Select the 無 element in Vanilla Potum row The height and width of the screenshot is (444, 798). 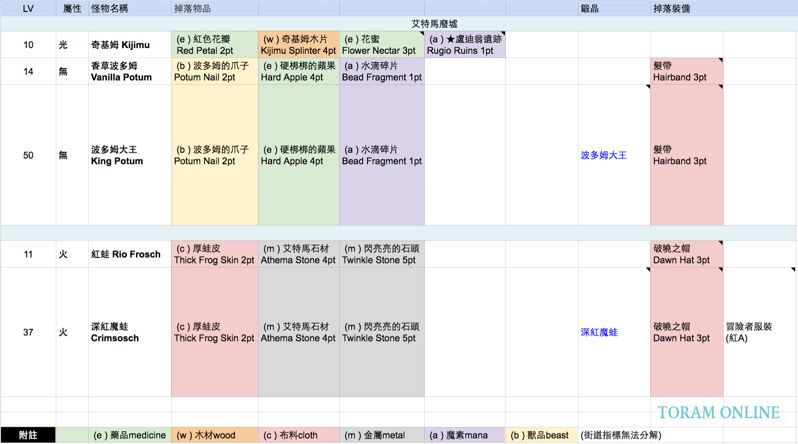tap(72, 71)
